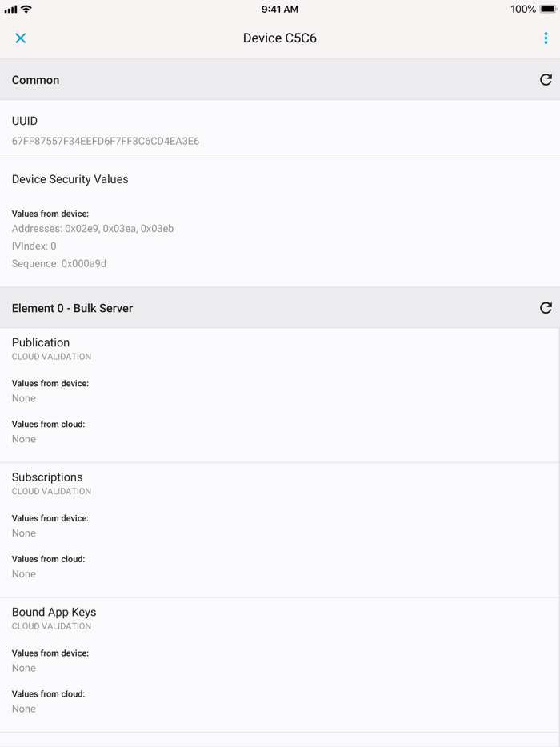This screenshot has width=560, height=747.
Task: Tap the Device C5C6 title
Action: 280,38
